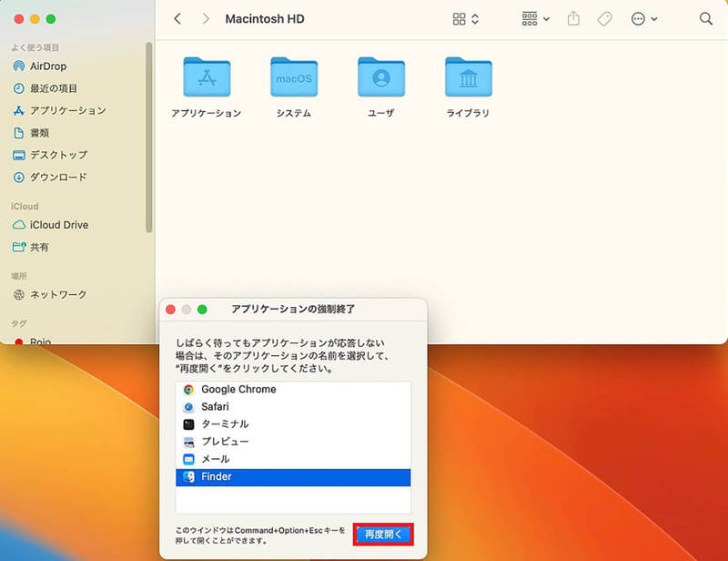Click the Tag icon in Finder toolbar

click(x=604, y=18)
